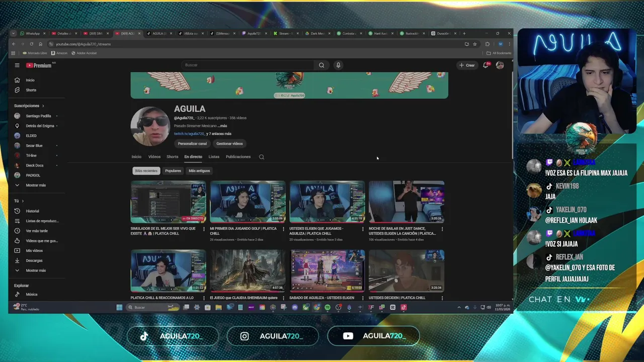Open browser extensions puzzle icon
This screenshot has width=644, height=362.
[487, 44]
